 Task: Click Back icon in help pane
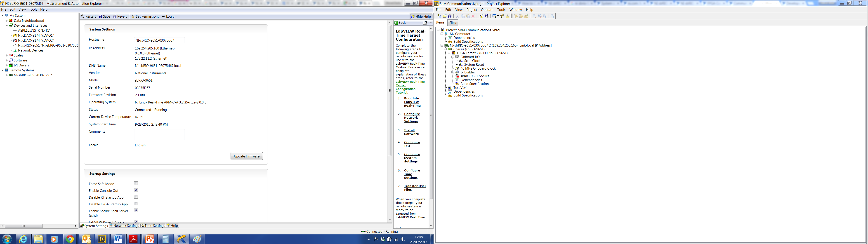(397, 23)
